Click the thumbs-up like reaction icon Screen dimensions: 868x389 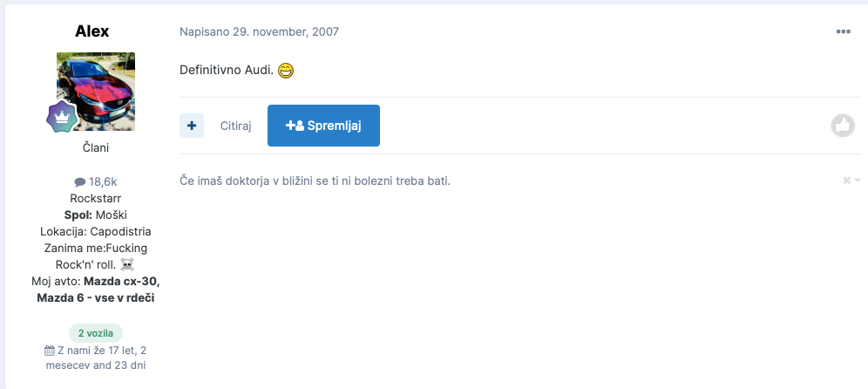coord(843,126)
